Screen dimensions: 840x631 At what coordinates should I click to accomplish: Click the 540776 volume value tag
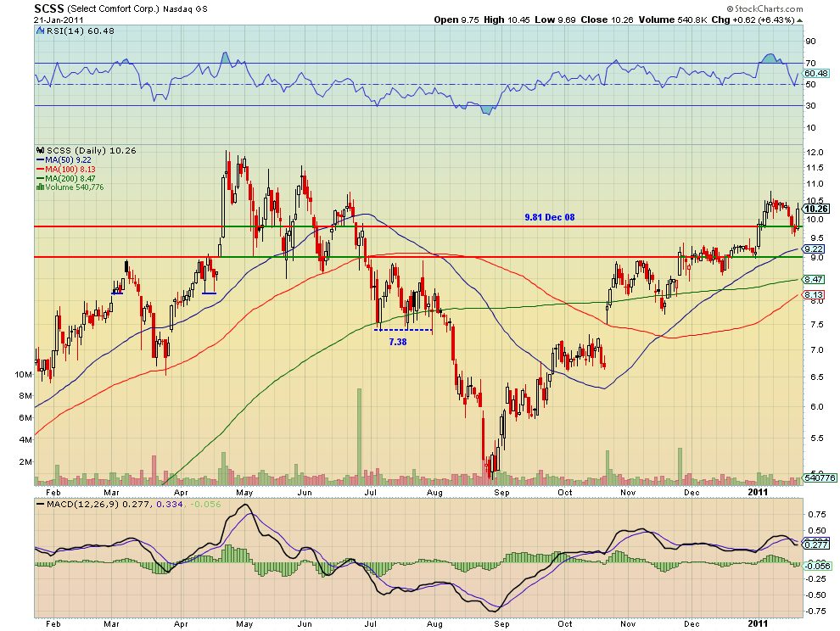pos(820,477)
